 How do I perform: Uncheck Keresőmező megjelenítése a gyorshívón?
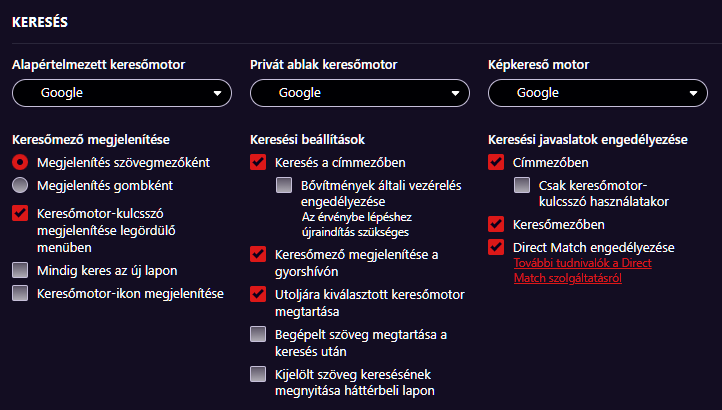pos(258,254)
